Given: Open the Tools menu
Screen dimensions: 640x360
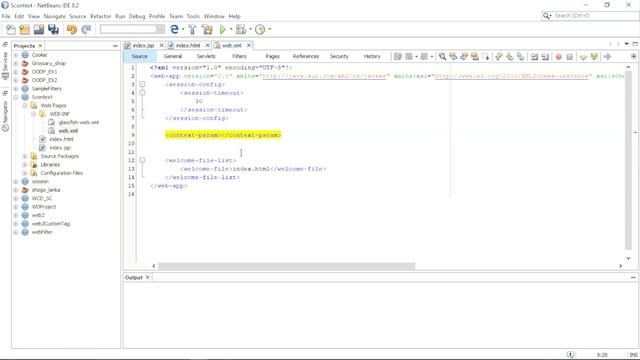Looking at the screenshot, I should point(193,16).
